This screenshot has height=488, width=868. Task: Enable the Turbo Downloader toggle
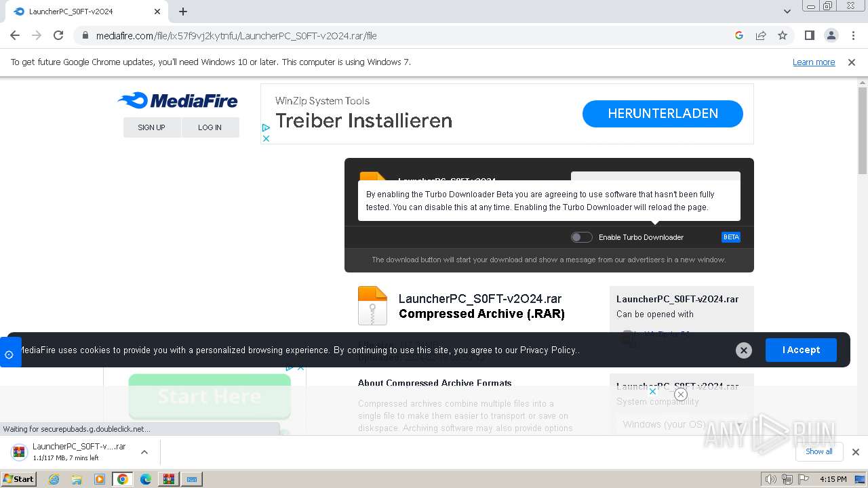581,237
